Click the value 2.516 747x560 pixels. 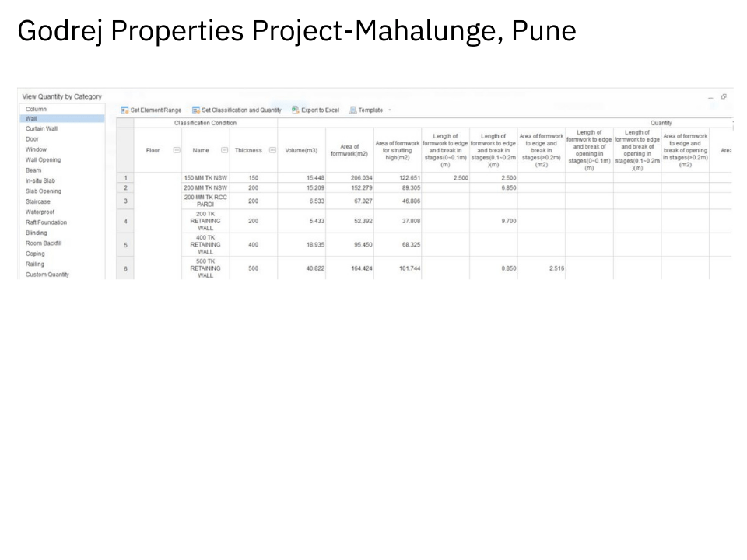(x=556, y=268)
